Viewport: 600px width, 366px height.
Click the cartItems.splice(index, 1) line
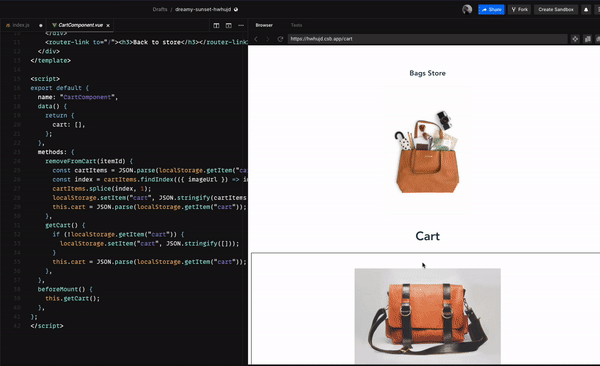pyautogui.click(x=102, y=189)
